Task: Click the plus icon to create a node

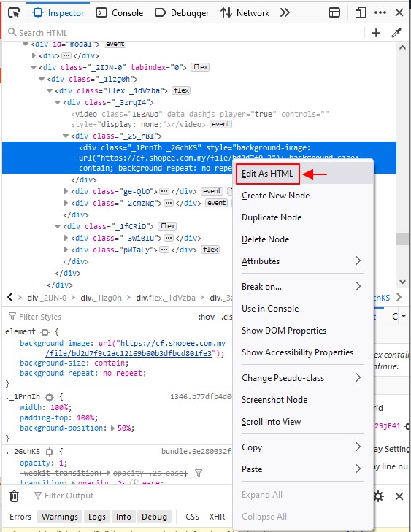Action: (376, 33)
